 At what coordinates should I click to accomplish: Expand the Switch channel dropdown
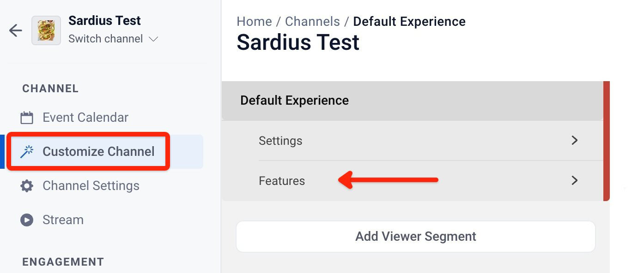point(114,39)
